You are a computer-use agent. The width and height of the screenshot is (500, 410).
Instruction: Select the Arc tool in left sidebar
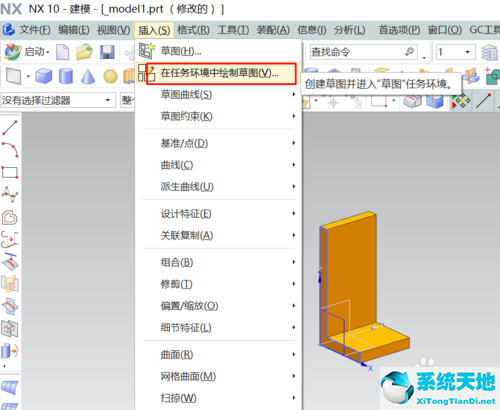[x=10, y=149]
